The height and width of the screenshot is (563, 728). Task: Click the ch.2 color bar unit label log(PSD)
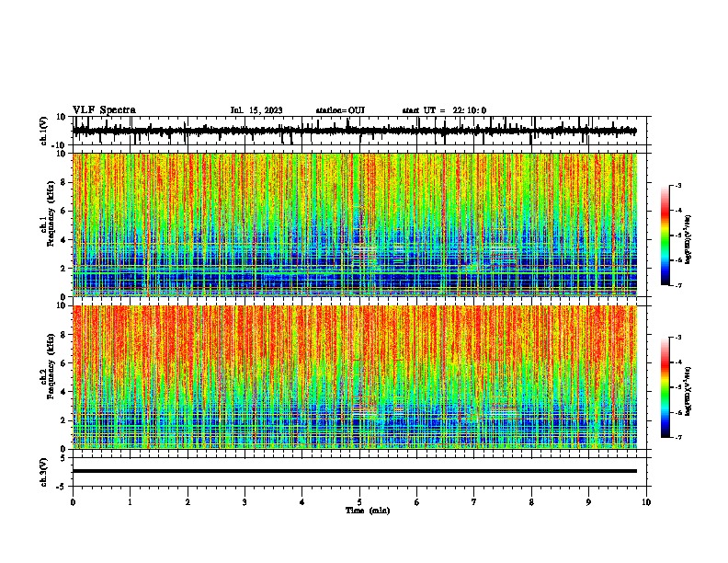(688, 391)
